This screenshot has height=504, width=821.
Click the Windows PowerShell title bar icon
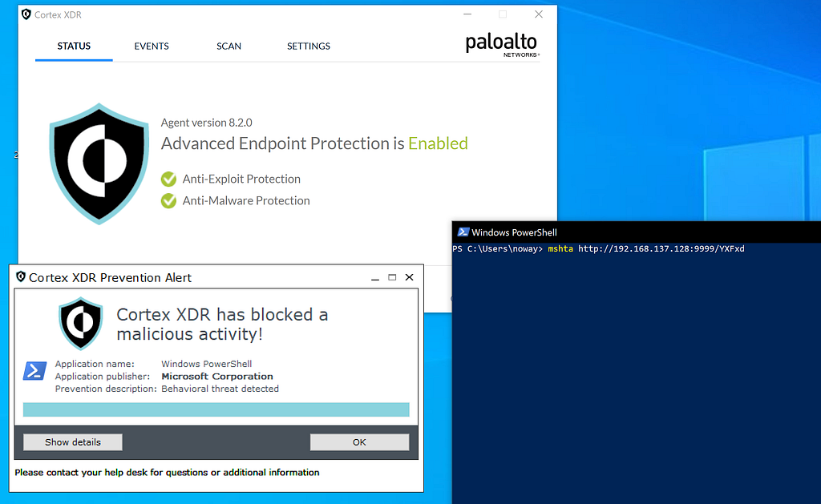pos(463,232)
